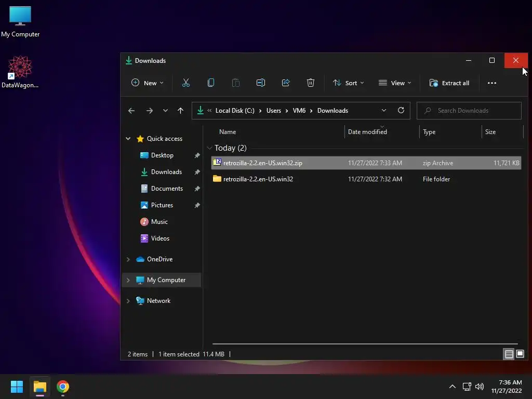
Task: Open the View layout dropdown
Action: pyautogui.click(x=395, y=83)
